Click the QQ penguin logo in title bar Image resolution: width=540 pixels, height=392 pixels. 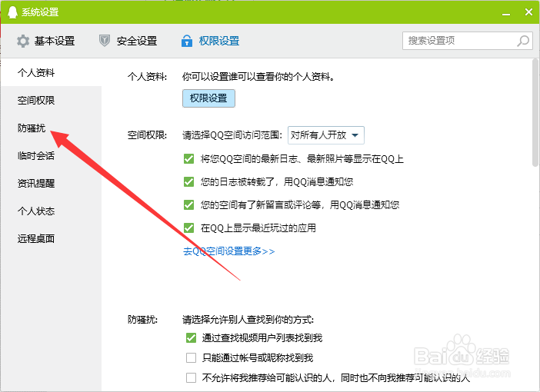[x=12, y=12]
